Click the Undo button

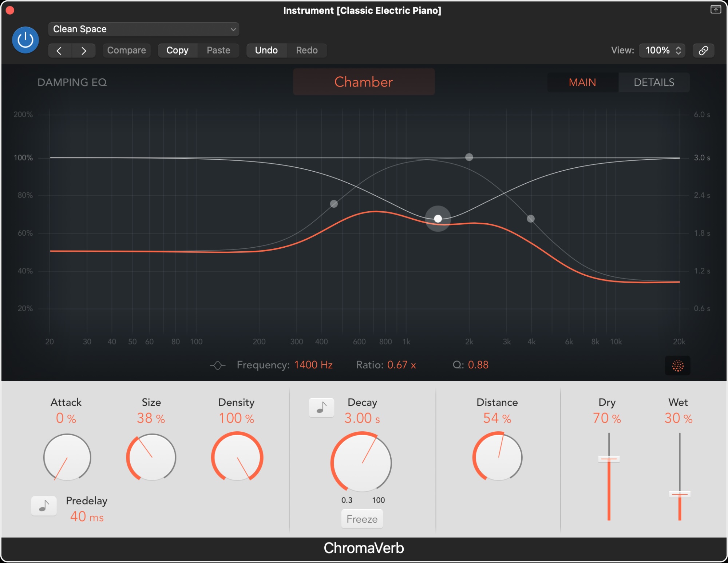[x=266, y=51]
